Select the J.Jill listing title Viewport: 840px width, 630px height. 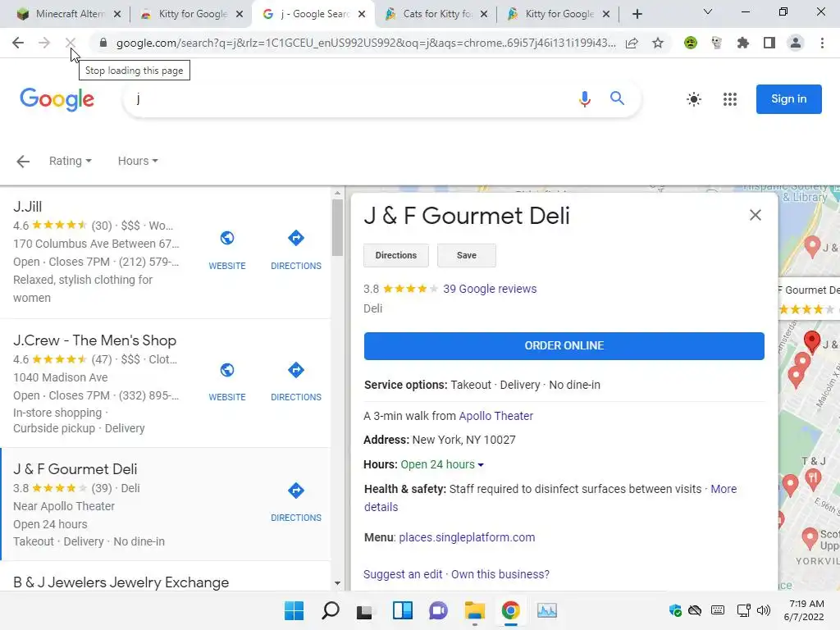tap(27, 207)
